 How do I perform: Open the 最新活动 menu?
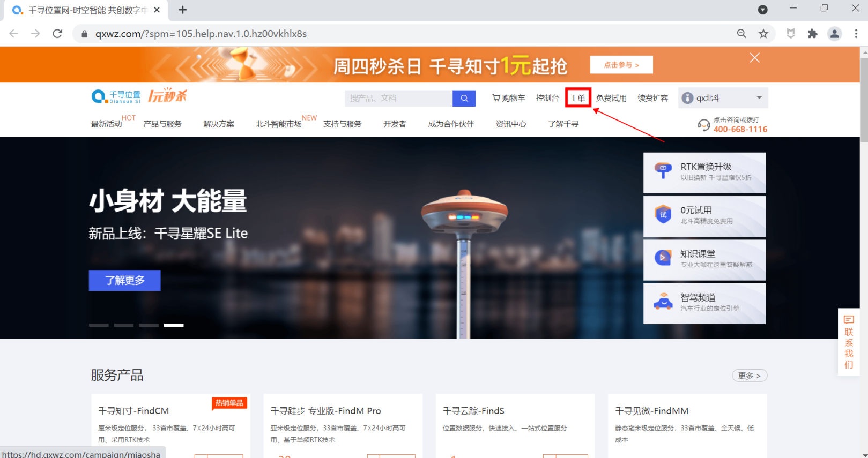(x=107, y=124)
